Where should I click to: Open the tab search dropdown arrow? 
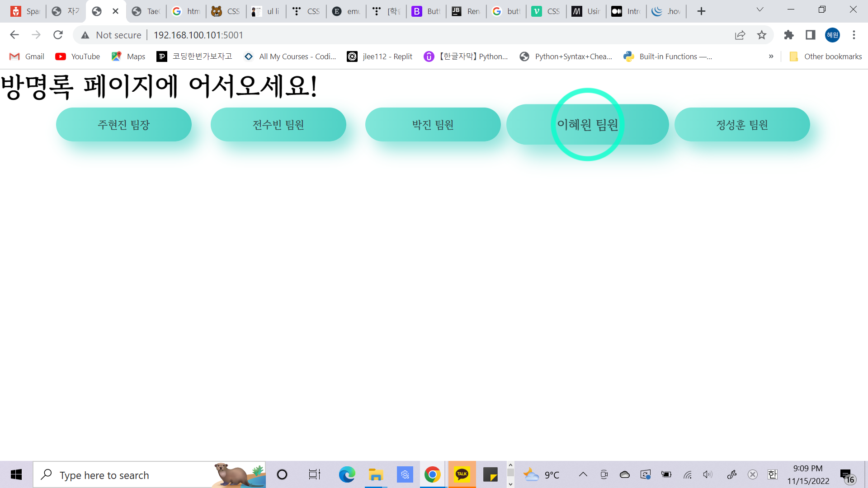click(x=760, y=10)
